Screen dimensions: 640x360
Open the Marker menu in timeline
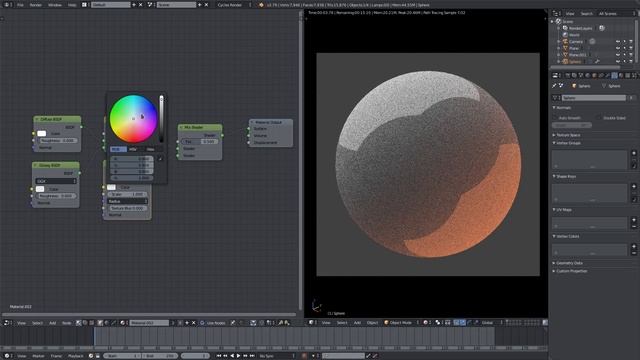coord(38,356)
